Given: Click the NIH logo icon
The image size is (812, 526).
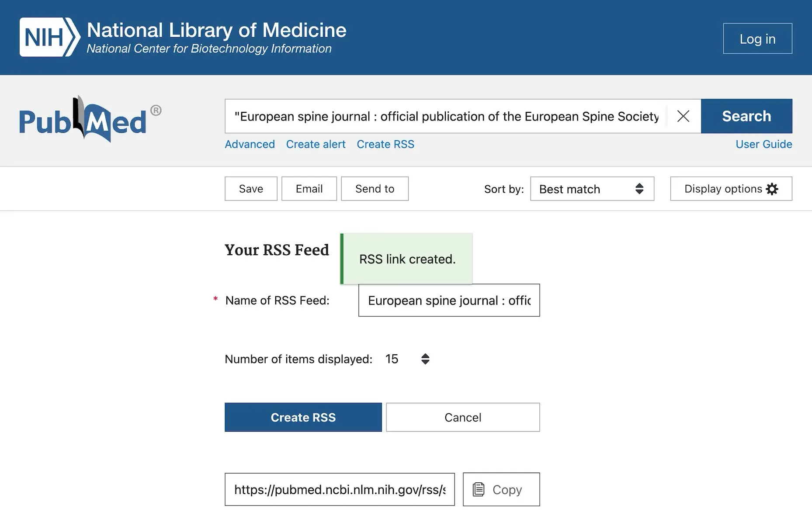Looking at the screenshot, I should [x=49, y=37].
